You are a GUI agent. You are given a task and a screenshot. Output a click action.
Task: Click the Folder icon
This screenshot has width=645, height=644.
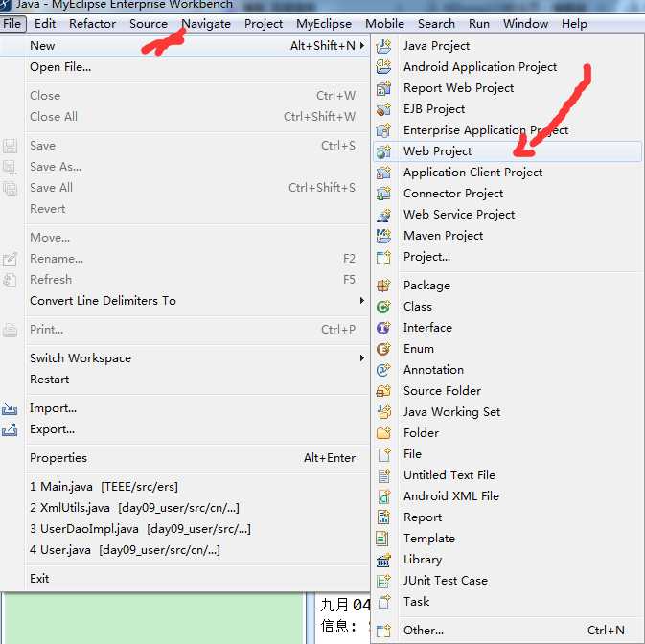click(383, 432)
